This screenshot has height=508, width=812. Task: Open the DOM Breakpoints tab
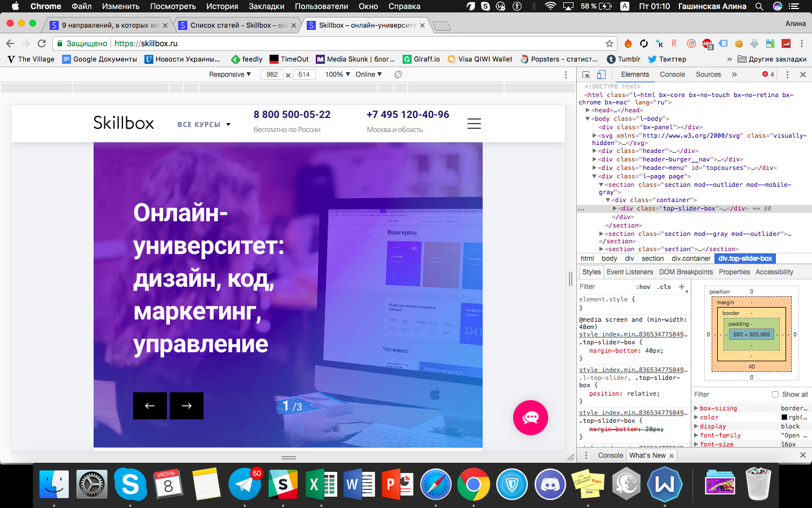[686, 272]
